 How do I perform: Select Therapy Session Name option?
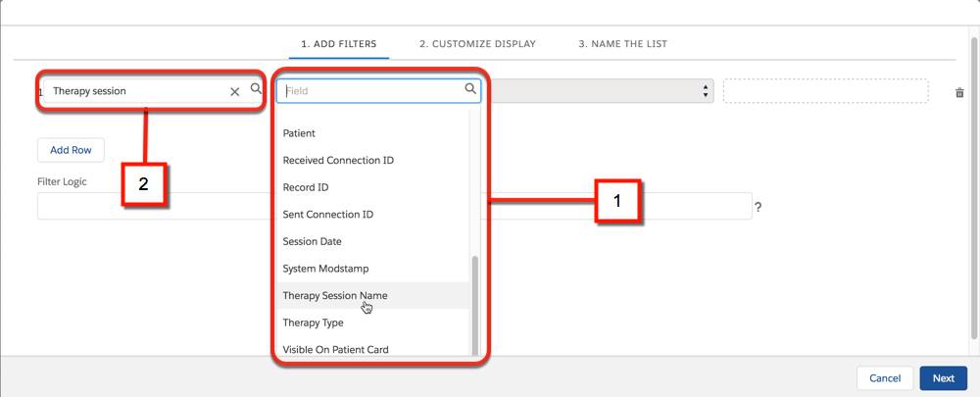coord(372,295)
